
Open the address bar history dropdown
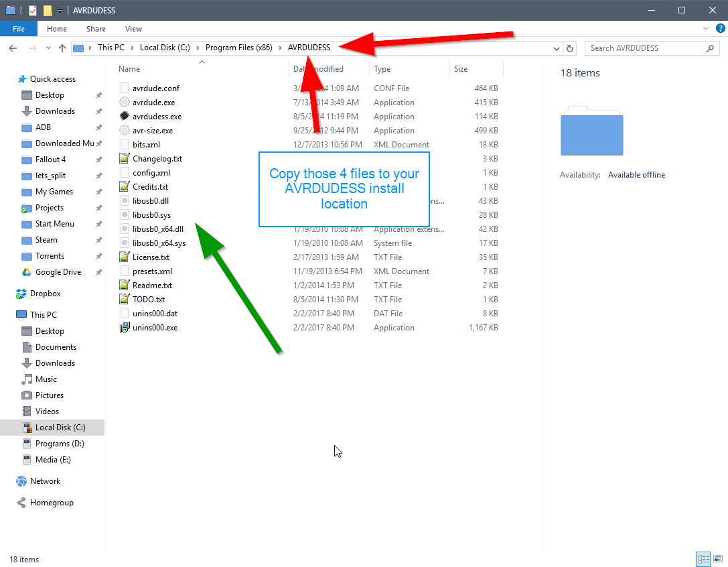click(x=557, y=48)
